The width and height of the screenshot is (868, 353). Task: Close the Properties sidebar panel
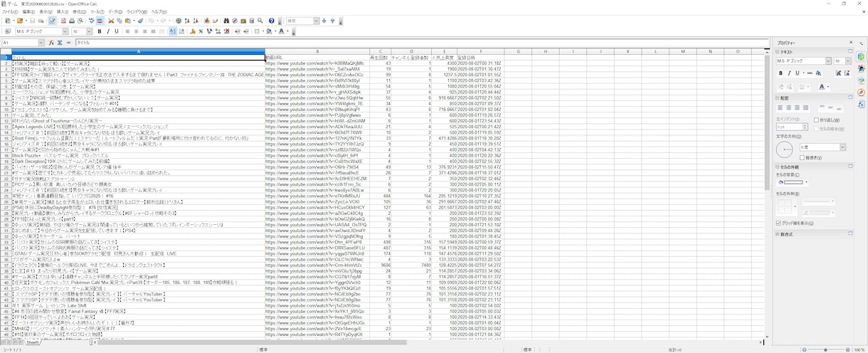(x=850, y=42)
